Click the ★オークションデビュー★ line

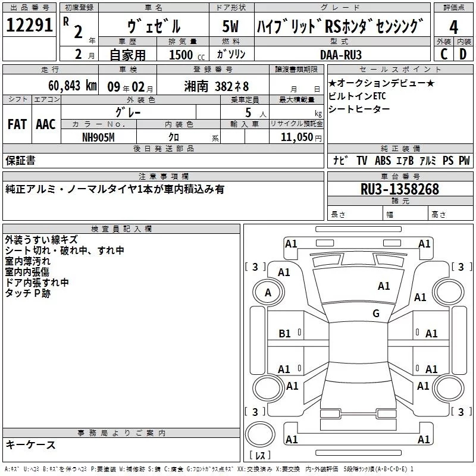[381, 83]
